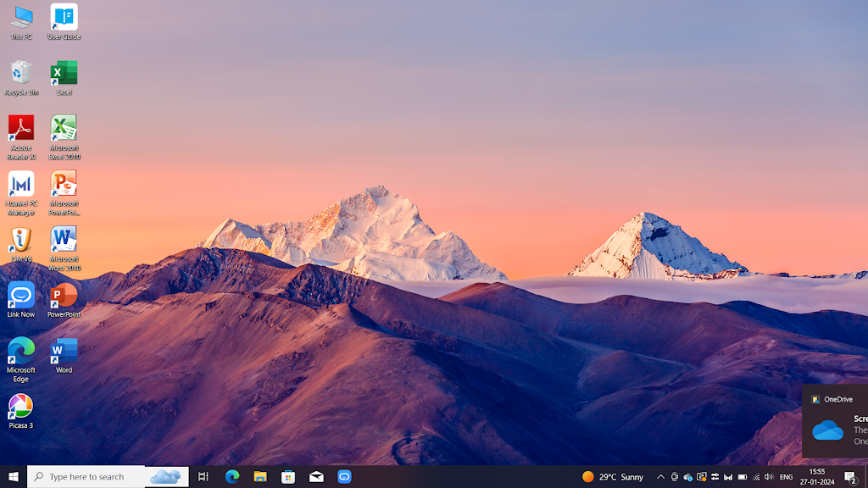868x488 pixels.
Task: Select the User Guide desktop icon
Action: [x=64, y=19]
